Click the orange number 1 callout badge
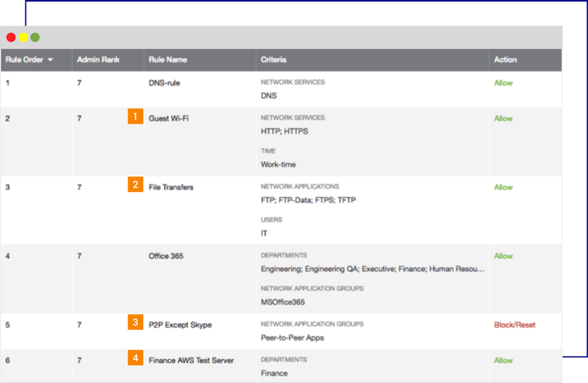 pyautogui.click(x=135, y=117)
